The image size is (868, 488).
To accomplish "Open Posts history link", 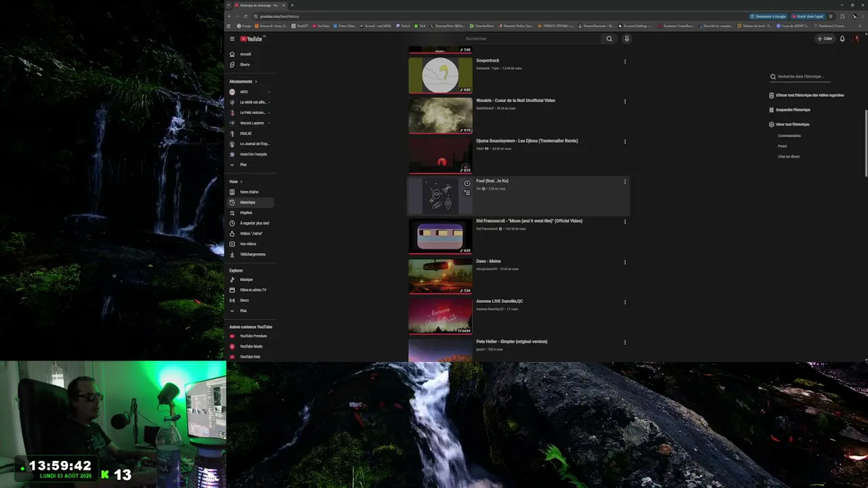I will 783,146.
